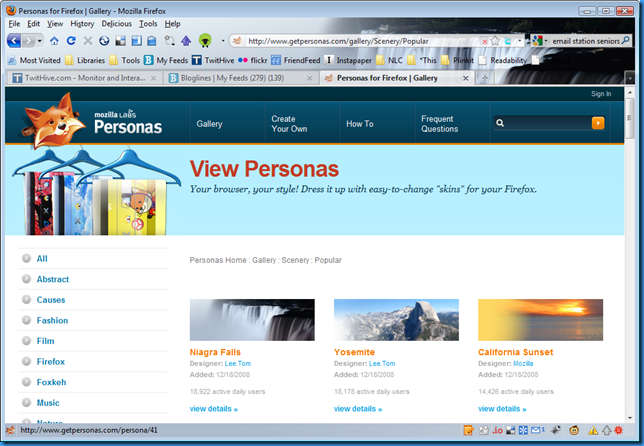The image size is (644, 446).
Task: Open view details for Niagra Falls
Action: pos(214,409)
